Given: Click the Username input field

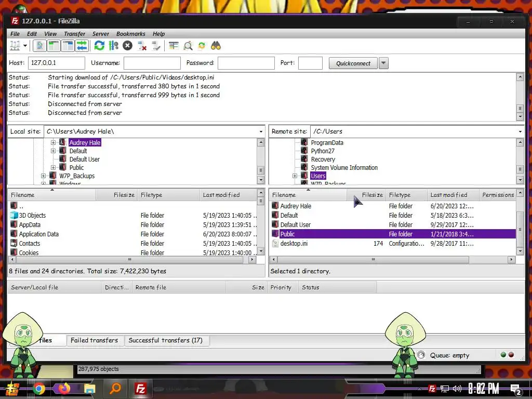Looking at the screenshot, I should point(152,63).
